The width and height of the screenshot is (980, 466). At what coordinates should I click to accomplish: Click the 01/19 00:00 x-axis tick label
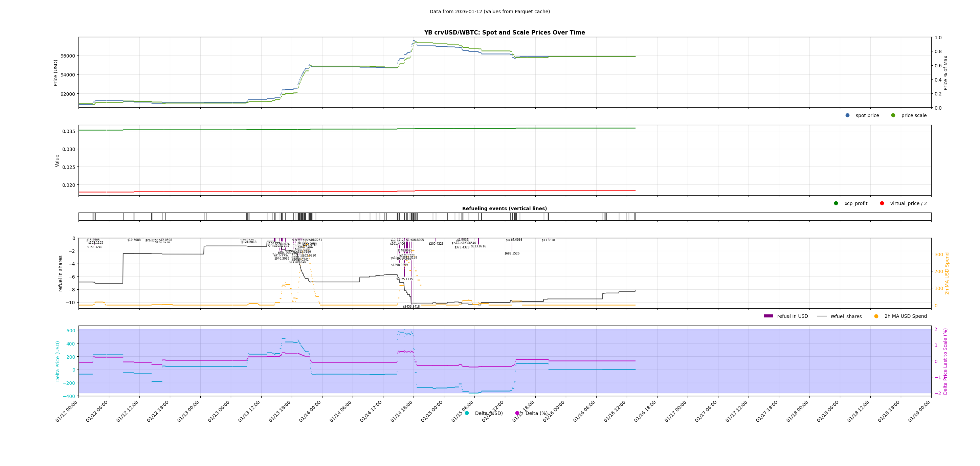point(920,412)
